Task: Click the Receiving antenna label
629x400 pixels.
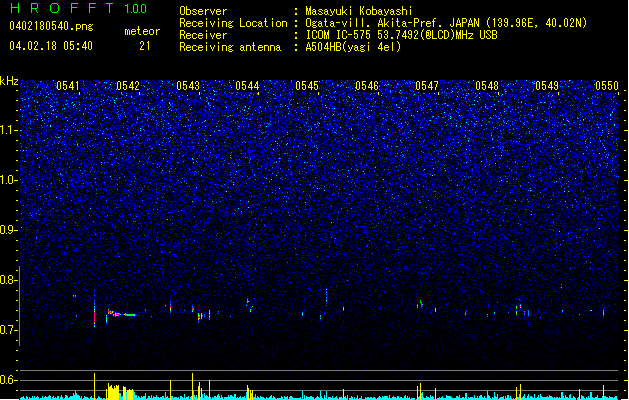Action: 230,47
